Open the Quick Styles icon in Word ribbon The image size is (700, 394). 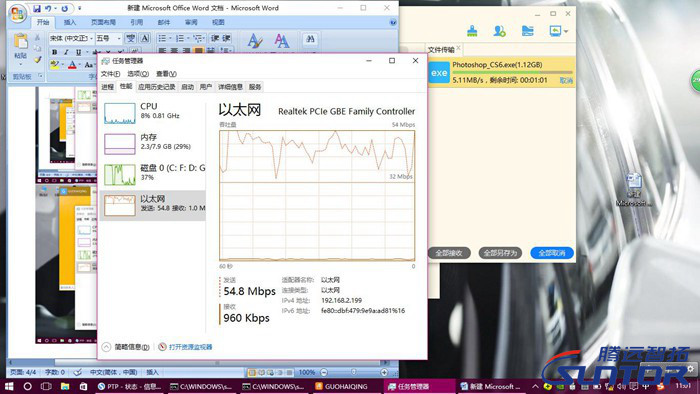(255, 41)
